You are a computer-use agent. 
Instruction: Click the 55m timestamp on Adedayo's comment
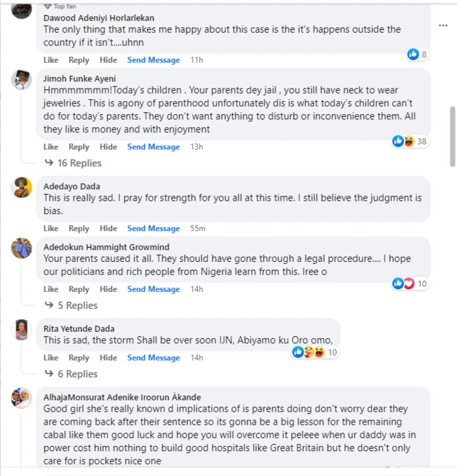coord(197,228)
